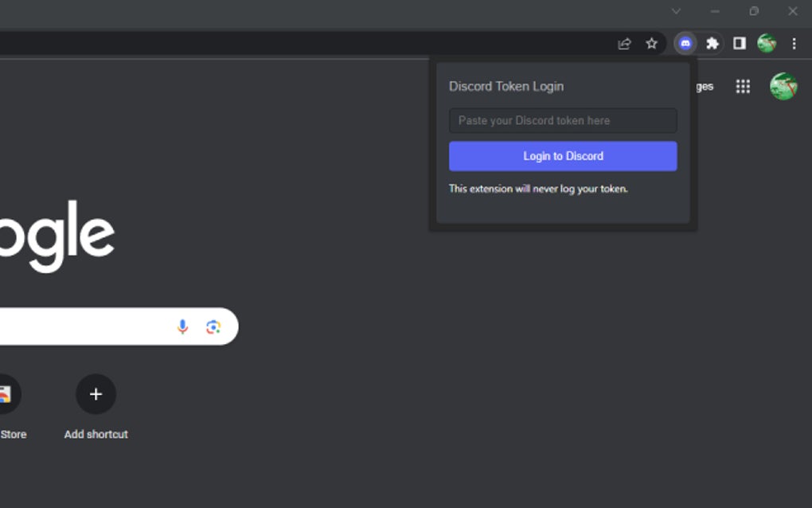This screenshot has width=812, height=508.
Task: Focus the Discord token input field
Action: coord(562,120)
